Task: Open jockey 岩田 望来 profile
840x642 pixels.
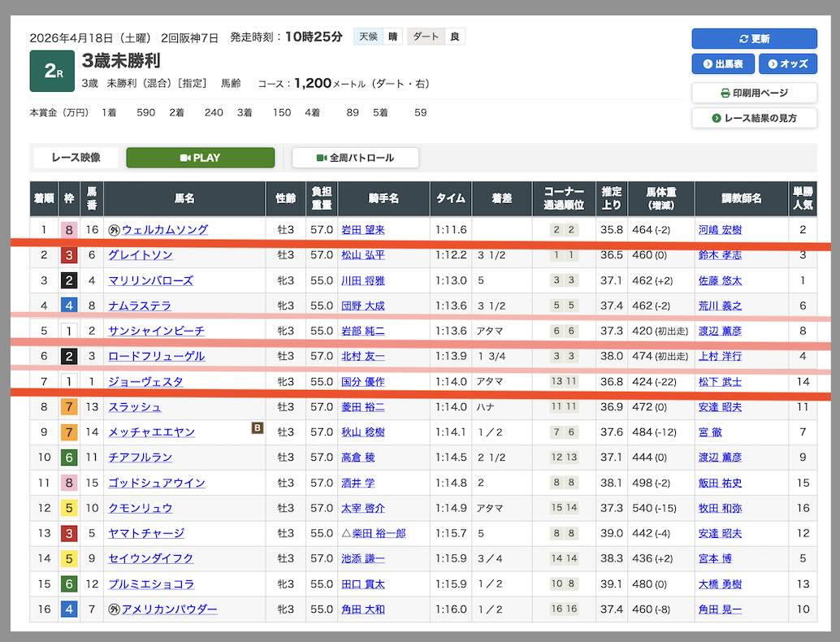Action: [x=363, y=230]
